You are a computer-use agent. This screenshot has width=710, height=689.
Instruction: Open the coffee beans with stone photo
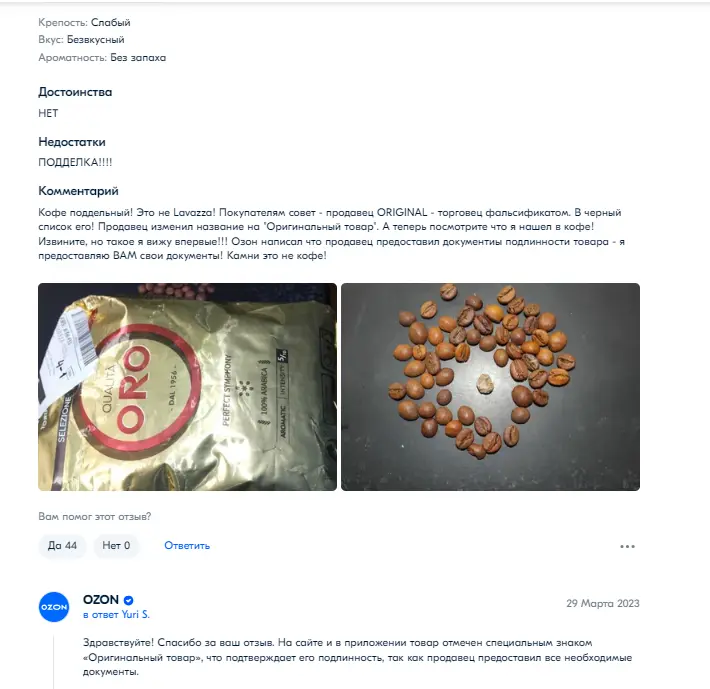pos(490,387)
